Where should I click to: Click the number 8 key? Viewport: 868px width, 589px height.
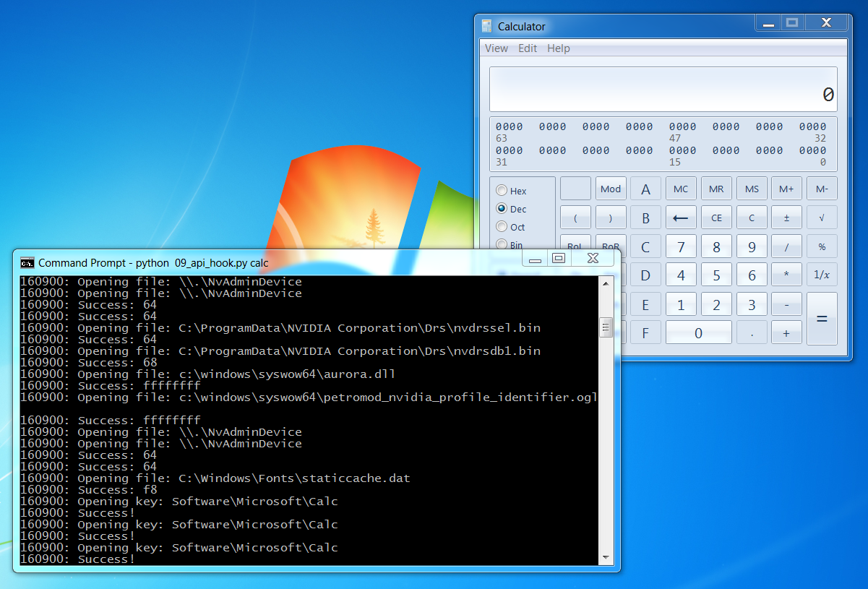click(716, 246)
